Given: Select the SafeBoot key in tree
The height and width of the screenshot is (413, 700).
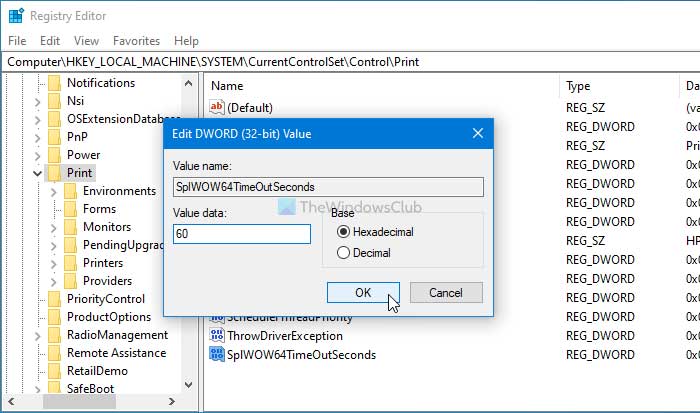Looking at the screenshot, I should pyautogui.click(x=90, y=388).
